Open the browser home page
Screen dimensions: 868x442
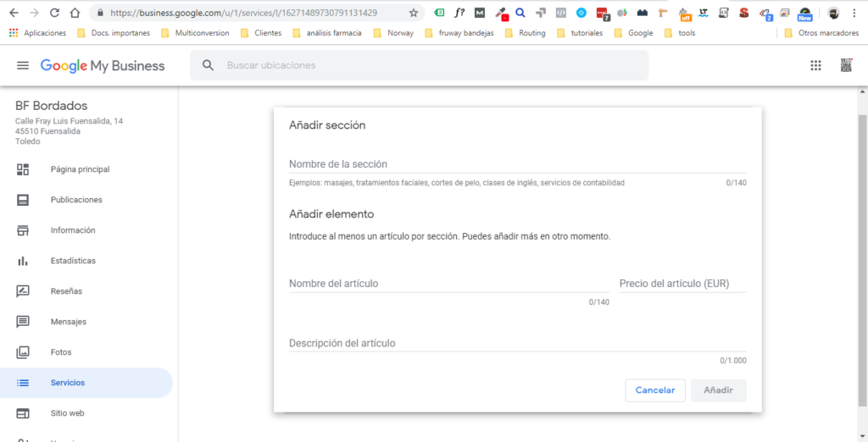(75, 13)
